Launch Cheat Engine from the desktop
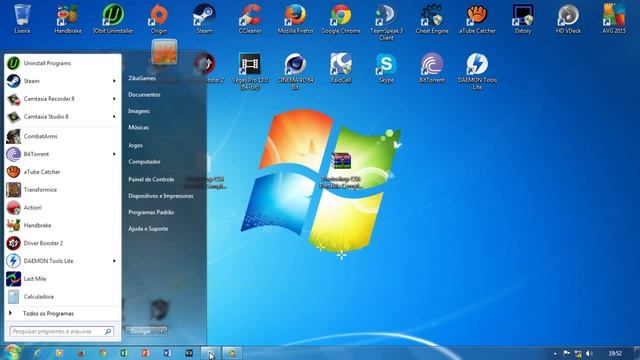The width and height of the screenshot is (640, 360). [x=432, y=18]
